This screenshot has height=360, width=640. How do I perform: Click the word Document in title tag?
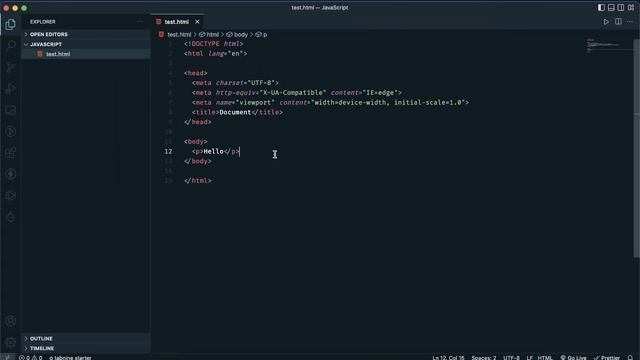tap(235, 112)
